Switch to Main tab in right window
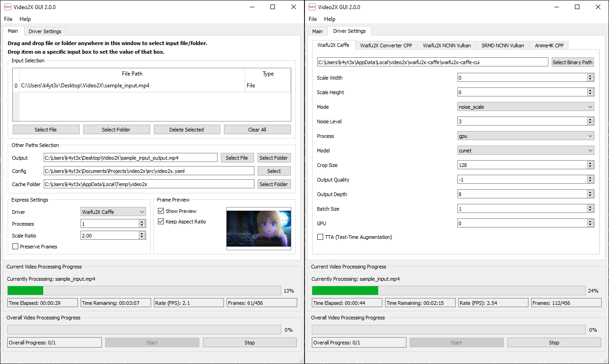Screen dimensions: 609x364 coord(317,31)
